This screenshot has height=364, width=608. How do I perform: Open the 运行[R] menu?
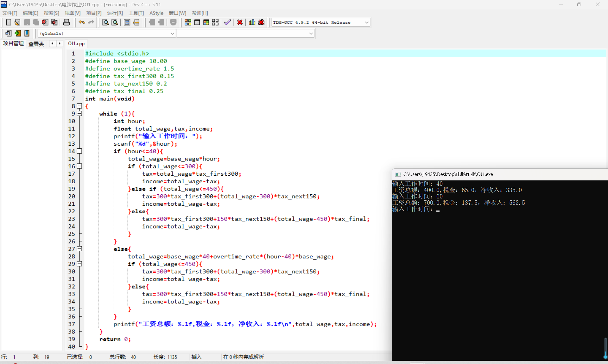(115, 13)
